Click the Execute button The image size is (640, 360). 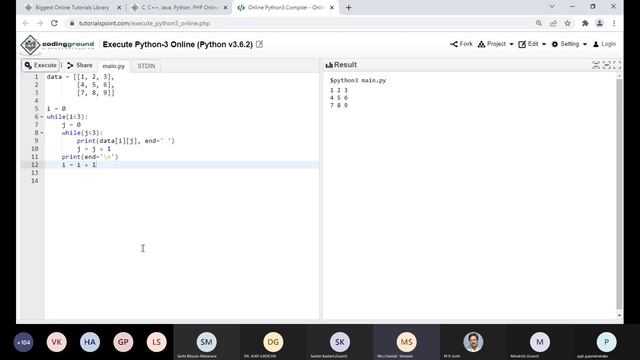40,65
